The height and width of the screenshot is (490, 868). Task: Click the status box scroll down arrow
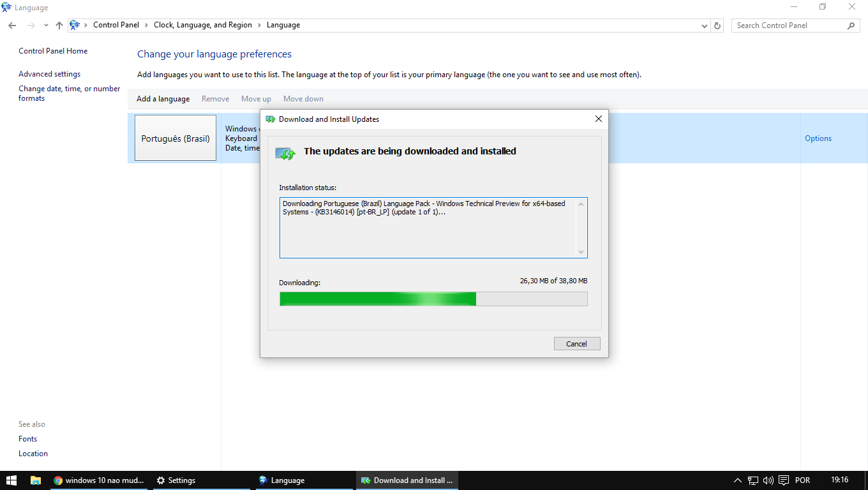click(581, 251)
